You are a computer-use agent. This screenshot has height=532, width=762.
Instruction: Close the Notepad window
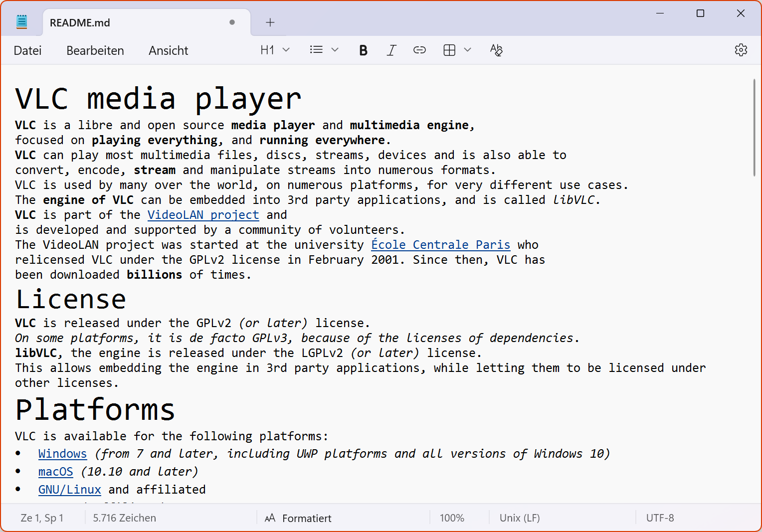pos(741,13)
